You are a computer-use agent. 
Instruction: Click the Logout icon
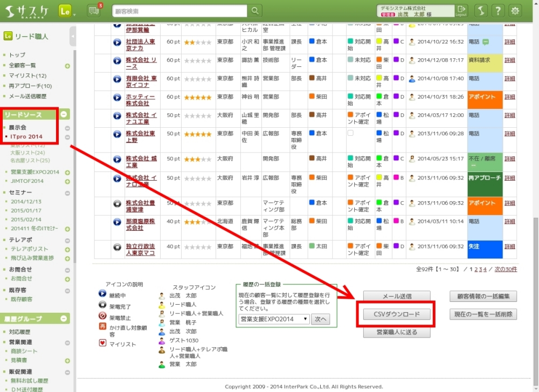tap(461, 10)
